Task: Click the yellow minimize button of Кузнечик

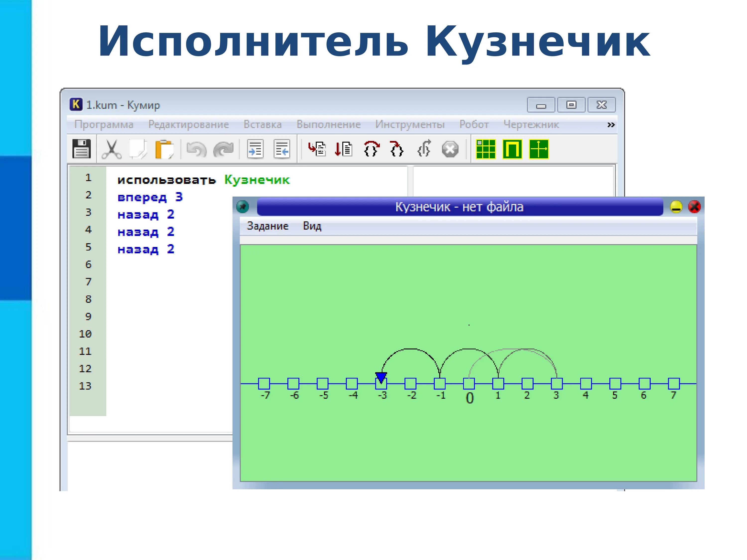Action: pyautogui.click(x=676, y=207)
